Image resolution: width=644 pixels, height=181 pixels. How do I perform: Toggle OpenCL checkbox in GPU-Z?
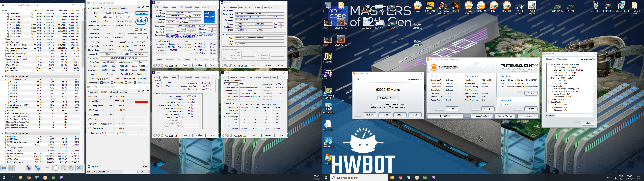[101, 78]
